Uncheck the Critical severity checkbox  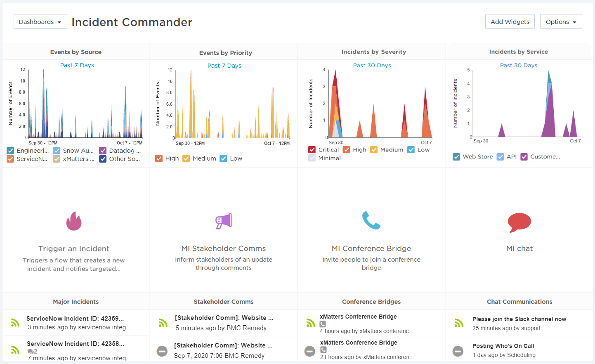coord(312,149)
